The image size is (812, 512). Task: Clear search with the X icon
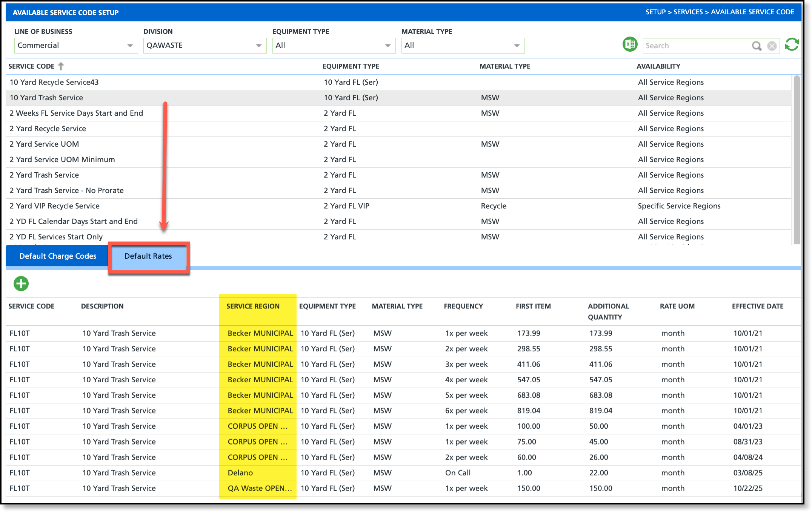[772, 46]
